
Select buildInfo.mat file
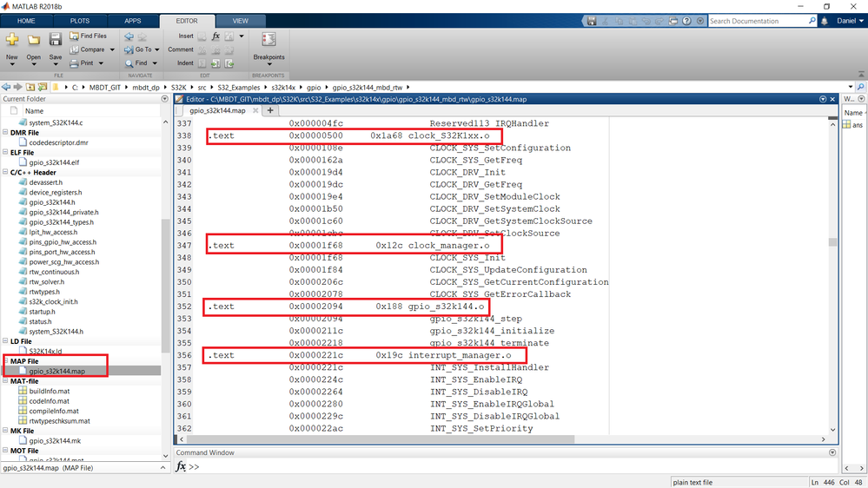click(x=50, y=391)
